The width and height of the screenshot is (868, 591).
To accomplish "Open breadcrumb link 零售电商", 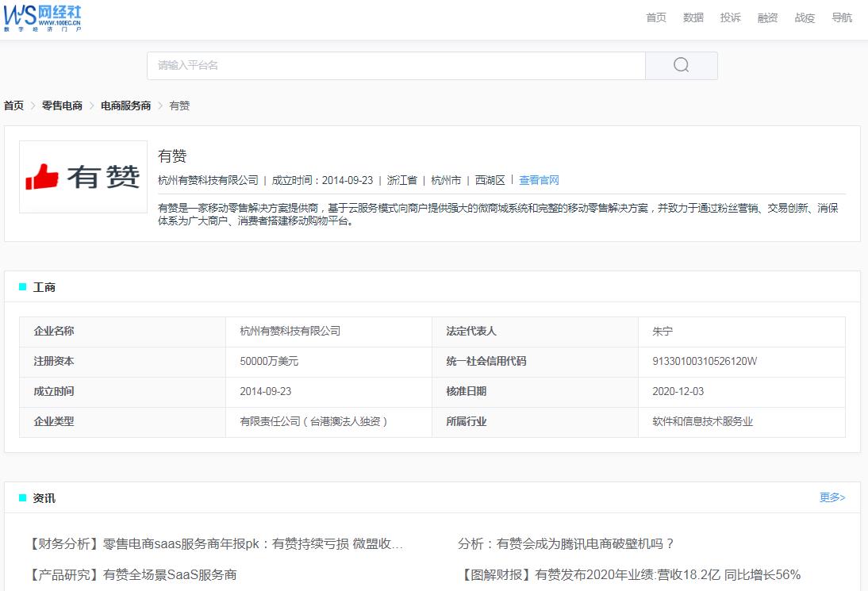I will 60,105.
